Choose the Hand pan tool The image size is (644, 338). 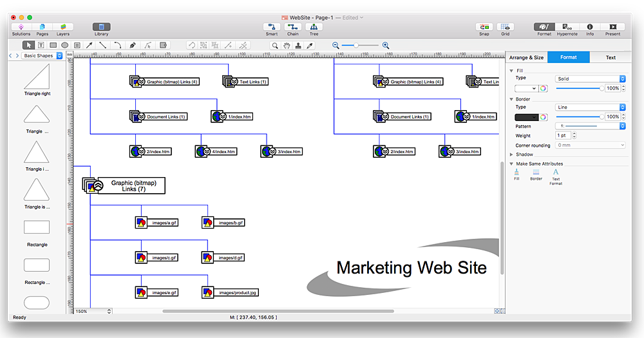coord(287,45)
